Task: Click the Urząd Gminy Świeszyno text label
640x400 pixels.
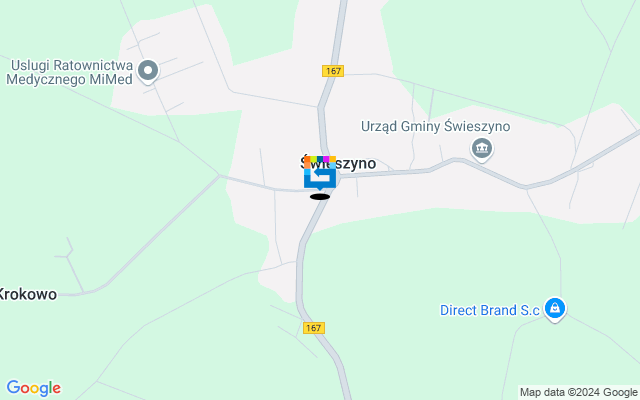Action: point(436,127)
